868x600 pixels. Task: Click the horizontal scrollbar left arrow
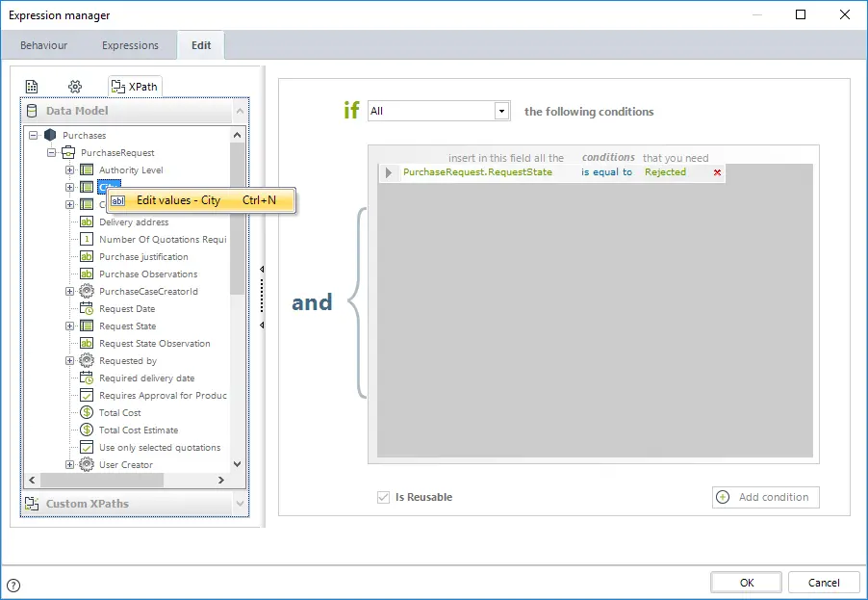coord(32,480)
